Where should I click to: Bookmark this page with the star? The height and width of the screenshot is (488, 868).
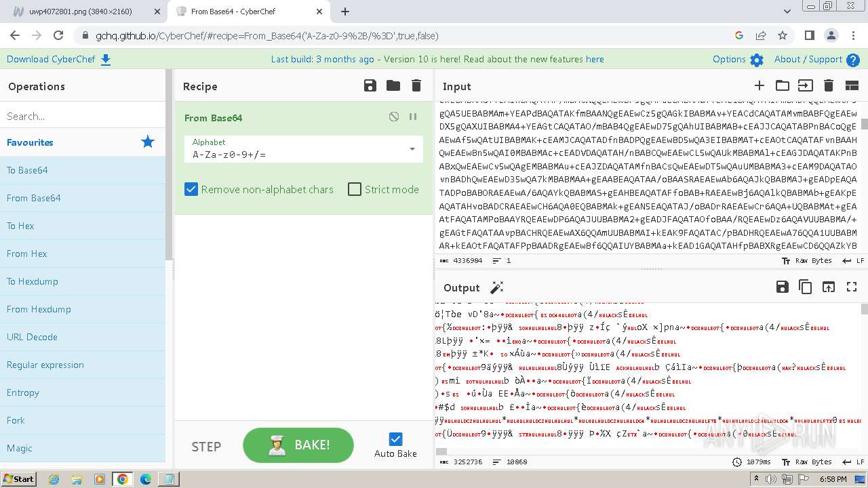(x=783, y=36)
